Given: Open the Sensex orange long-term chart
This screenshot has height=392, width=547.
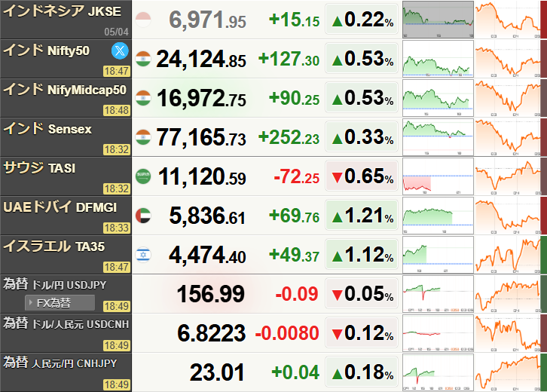Looking at the screenshot, I should (508, 137).
